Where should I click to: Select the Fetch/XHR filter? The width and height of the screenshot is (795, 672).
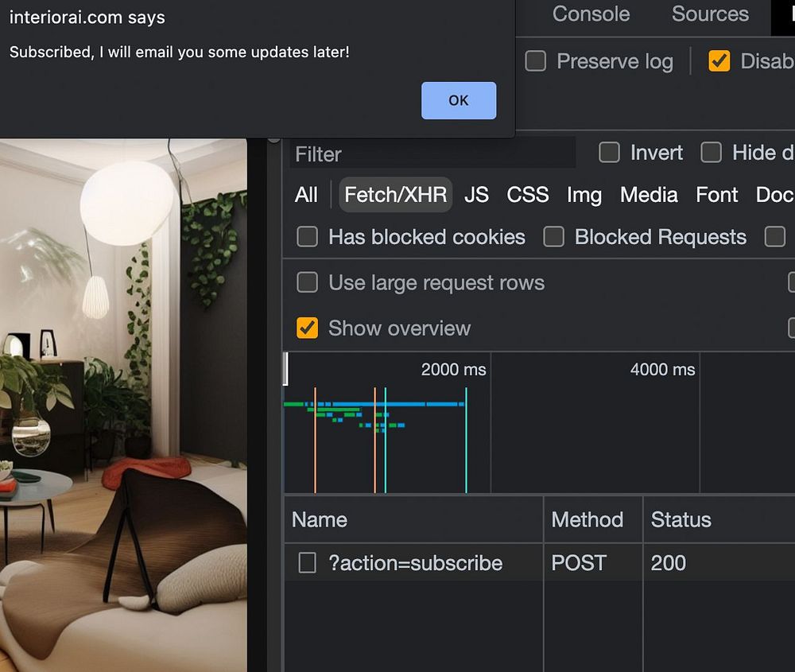click(x=395, y=195)
